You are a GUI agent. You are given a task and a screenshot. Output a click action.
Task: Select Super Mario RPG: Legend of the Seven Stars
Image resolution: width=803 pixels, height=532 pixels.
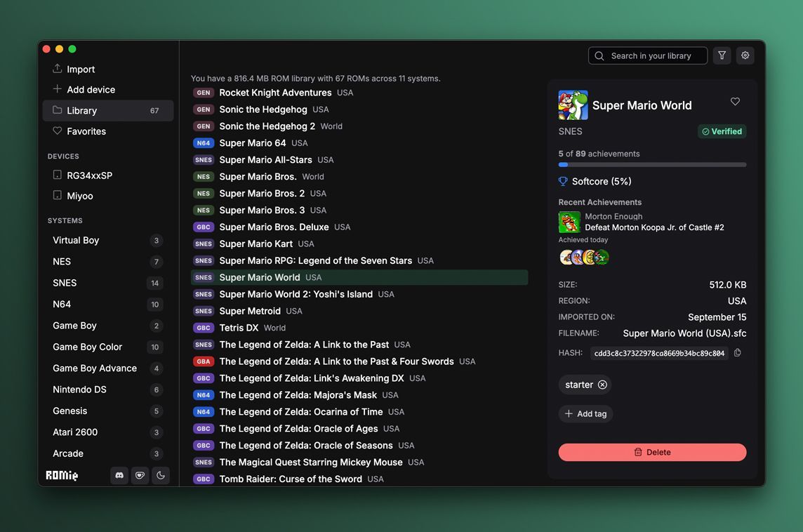(x=359, y=260)
